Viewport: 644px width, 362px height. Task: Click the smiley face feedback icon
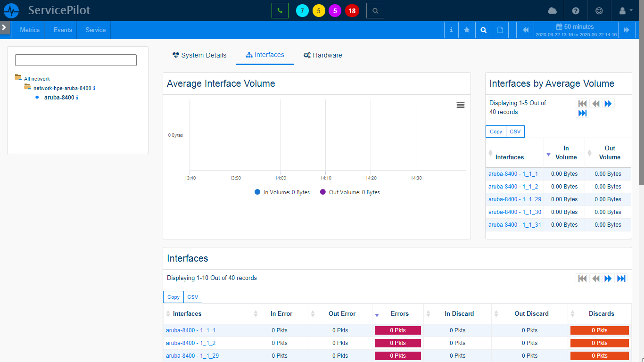coord(599,10)
